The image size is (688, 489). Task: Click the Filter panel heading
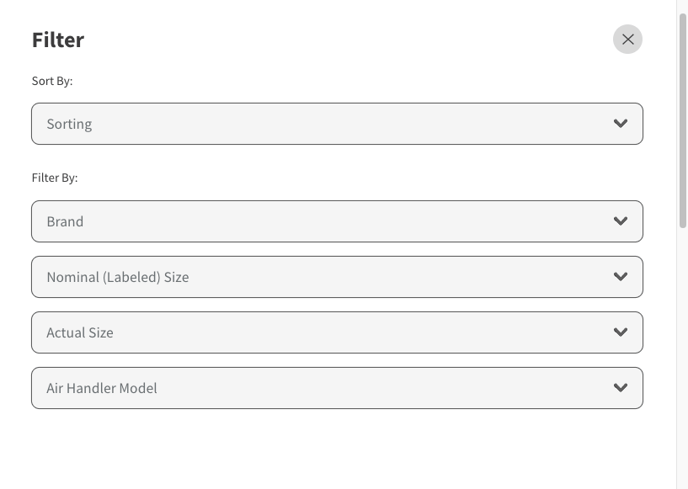[x=58, y=40]
